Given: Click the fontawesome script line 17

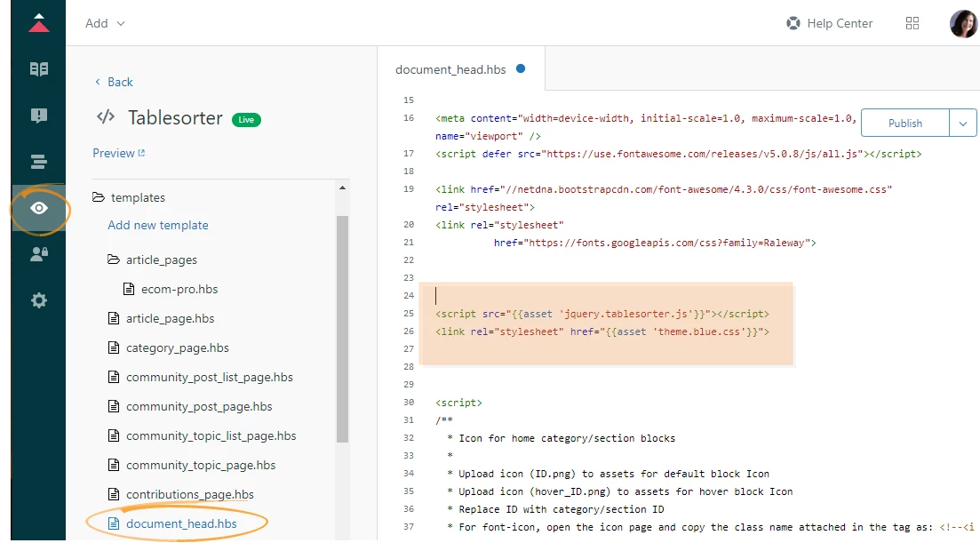Looking at the screenshot, I should coord(678,153).
